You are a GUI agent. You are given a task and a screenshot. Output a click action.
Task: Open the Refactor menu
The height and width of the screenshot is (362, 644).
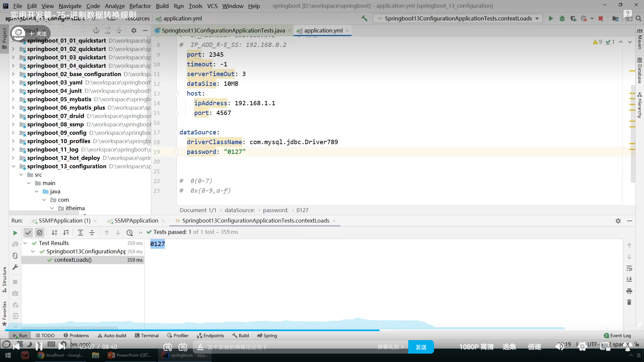[140, 6]
